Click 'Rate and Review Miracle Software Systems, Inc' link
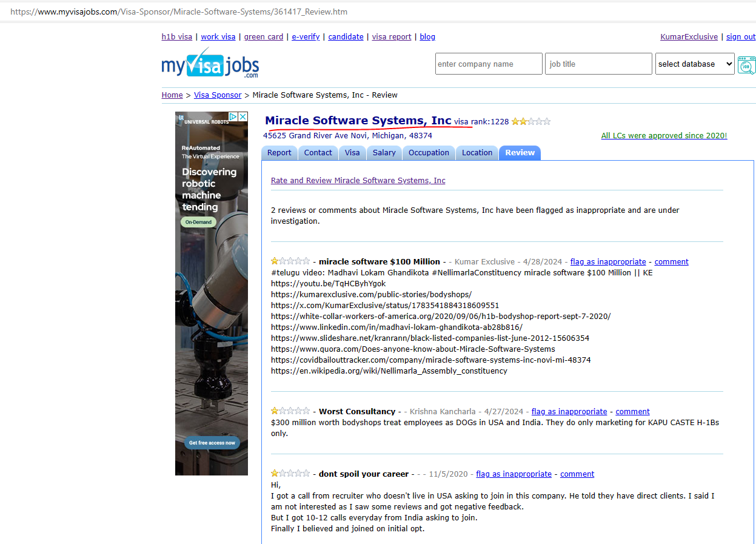The image size is (756, 544). click(358, 181)
